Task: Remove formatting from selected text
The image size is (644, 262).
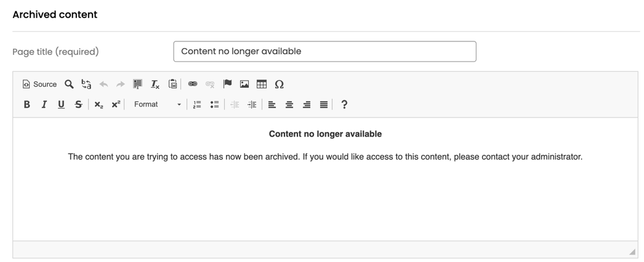Action: 155,84
